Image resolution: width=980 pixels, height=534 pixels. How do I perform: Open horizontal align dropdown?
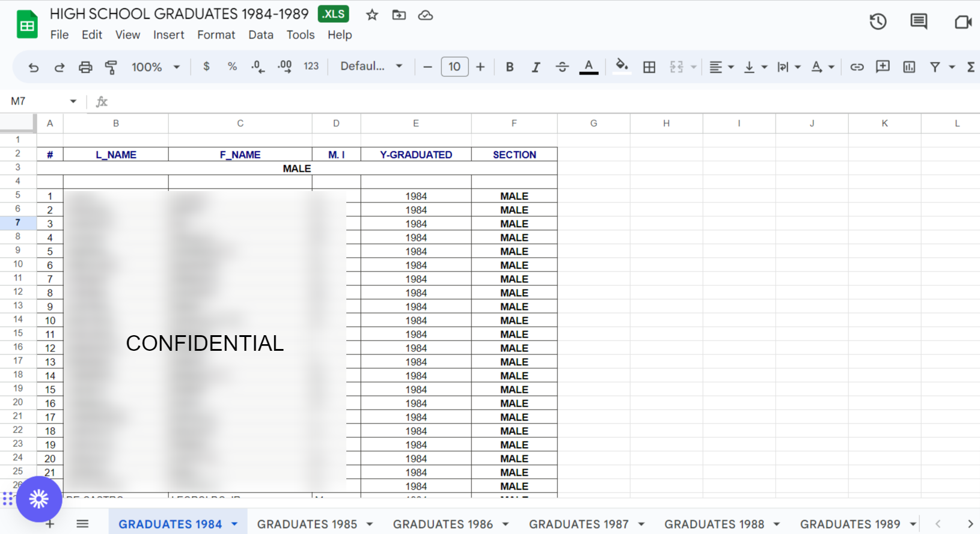(721, 67)
